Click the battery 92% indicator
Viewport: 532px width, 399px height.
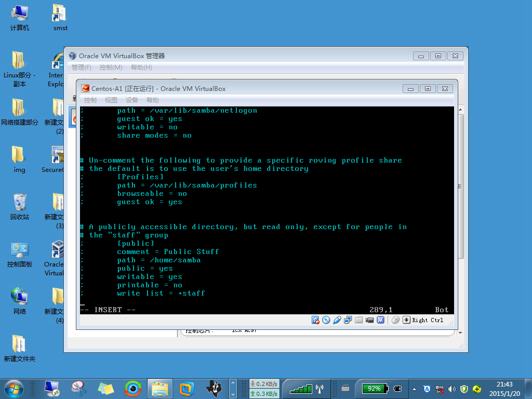(375, 389)
